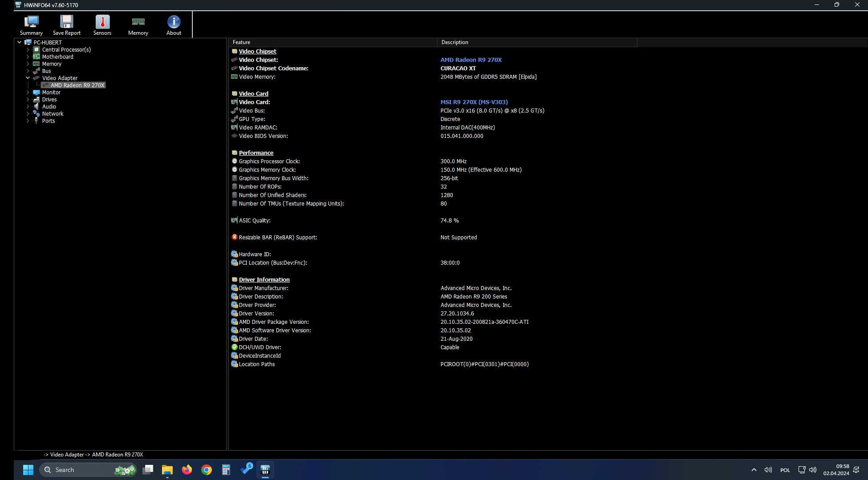This screenshot has width=868, height=480.
Task: Open Task View on the taskbar
Action: (x=148, y=470)
